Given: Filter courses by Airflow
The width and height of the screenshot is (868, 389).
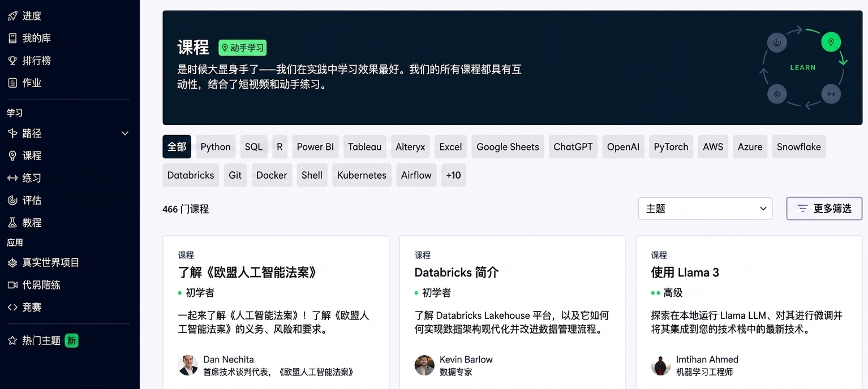Looking at the screenshot, I should [x=416, y=175].
